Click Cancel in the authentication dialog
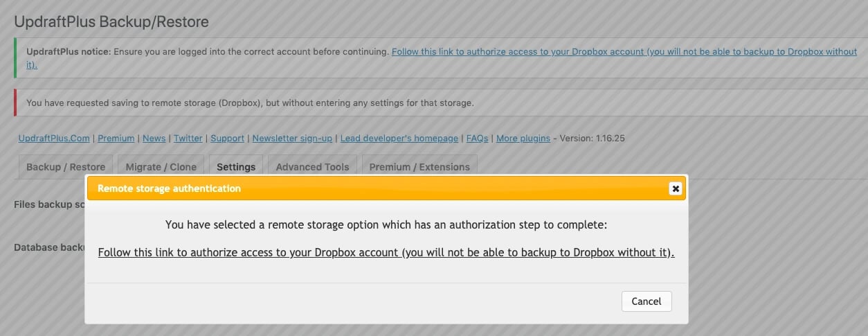This screenshot has width=868, height=336. click(x=647, y=301)
